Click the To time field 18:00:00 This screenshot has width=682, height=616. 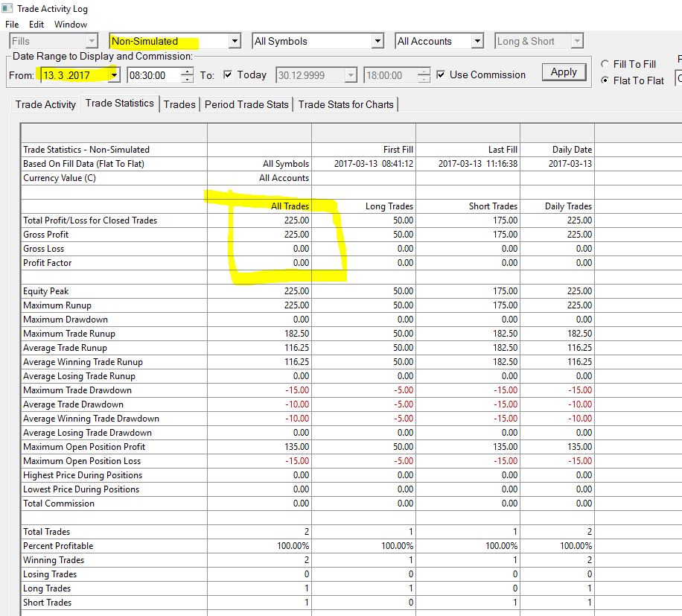(x=390, y=75)
